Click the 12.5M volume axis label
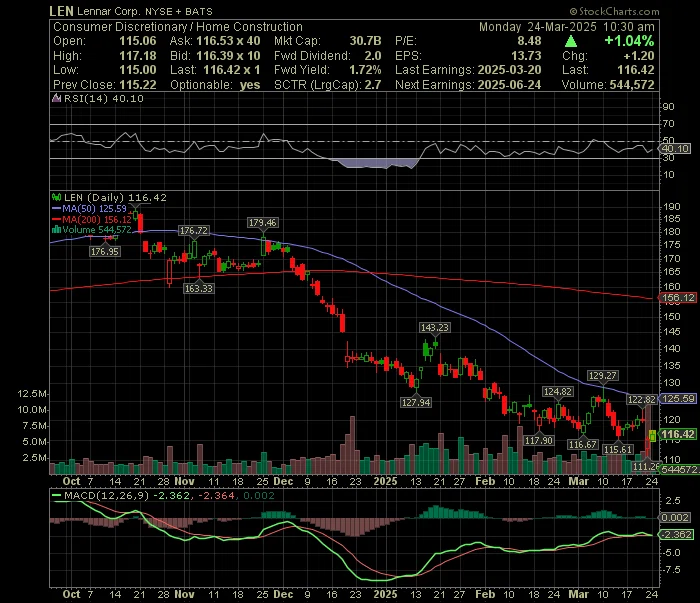700x603 pixels. point(32,394)
